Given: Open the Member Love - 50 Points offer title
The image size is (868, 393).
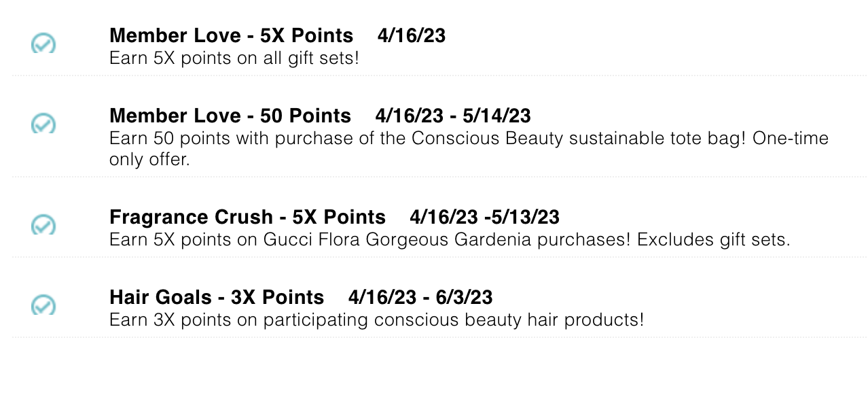Looking at the screenshot, I should pyautogui.click(x=230, y=116).
